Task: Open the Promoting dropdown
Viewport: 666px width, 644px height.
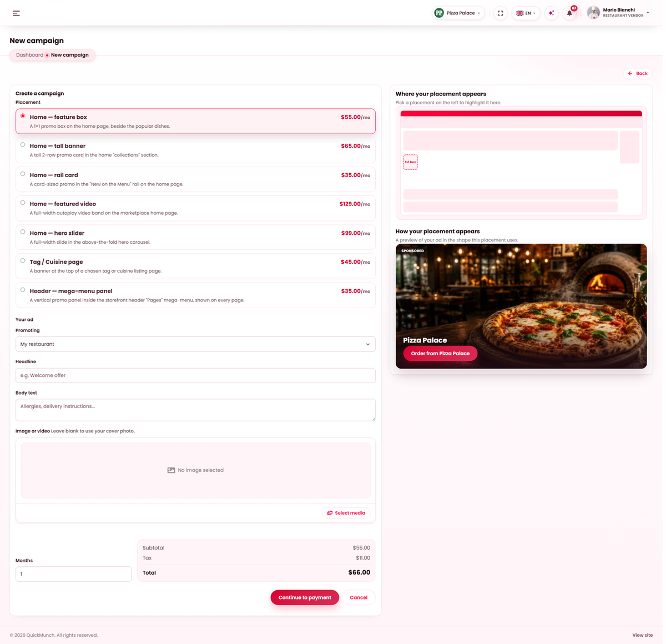Action: click(x=195, y=344)
